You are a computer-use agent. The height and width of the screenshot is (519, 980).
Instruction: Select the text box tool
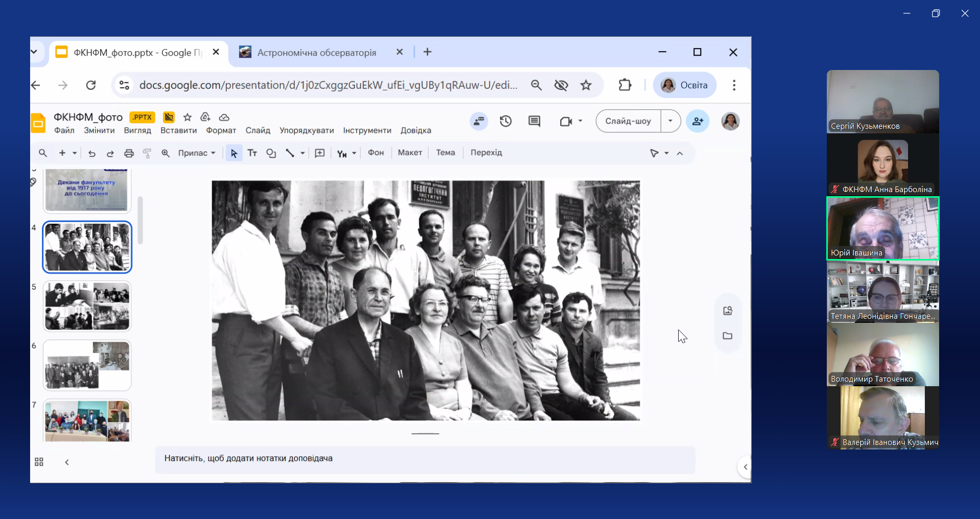coord(252,153)
